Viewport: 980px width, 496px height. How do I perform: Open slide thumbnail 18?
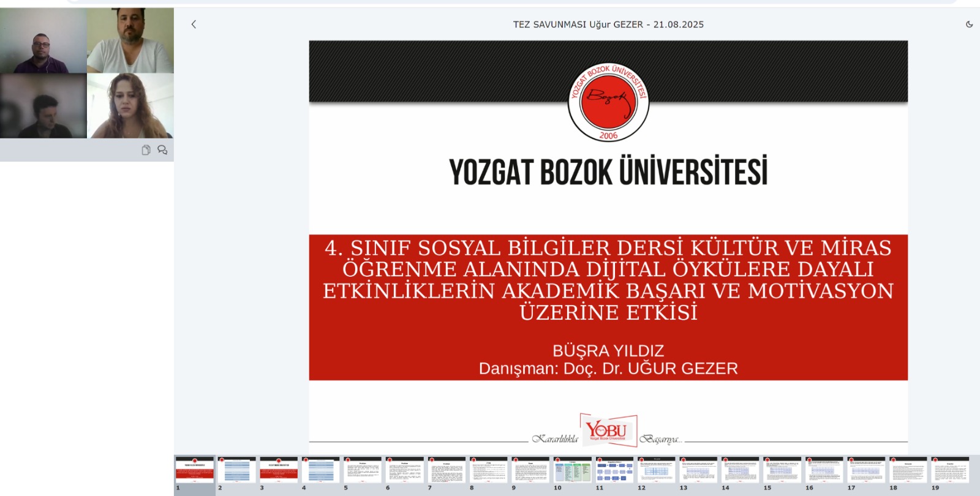click(908, 470)
